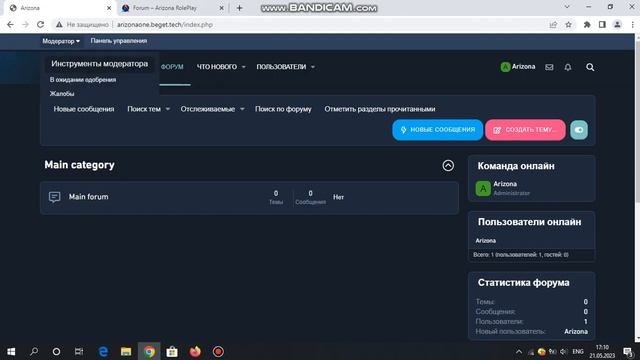Click the Поиск тем link
The height and width of the screenshot is (360, 640).
point(144,109)
